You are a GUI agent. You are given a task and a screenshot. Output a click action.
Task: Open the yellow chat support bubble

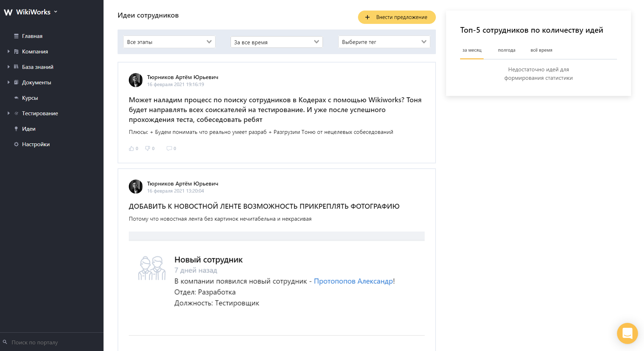627,333
